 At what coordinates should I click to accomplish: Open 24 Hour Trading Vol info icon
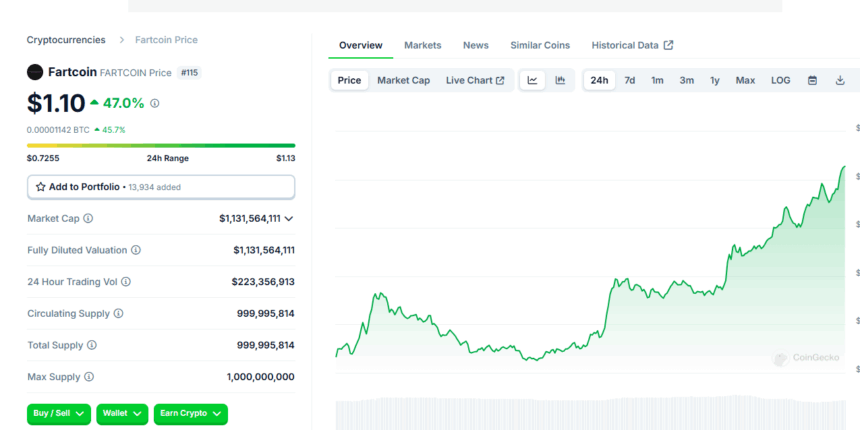[126, 282]
